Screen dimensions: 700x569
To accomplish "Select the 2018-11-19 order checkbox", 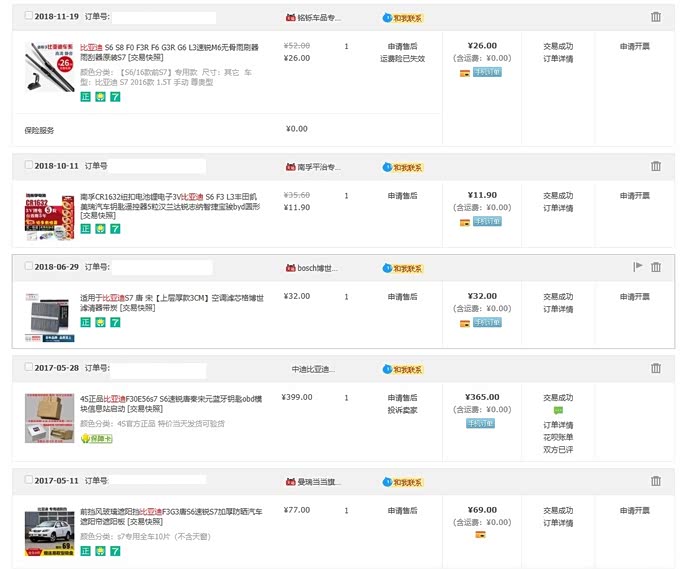I will (28, 18).
